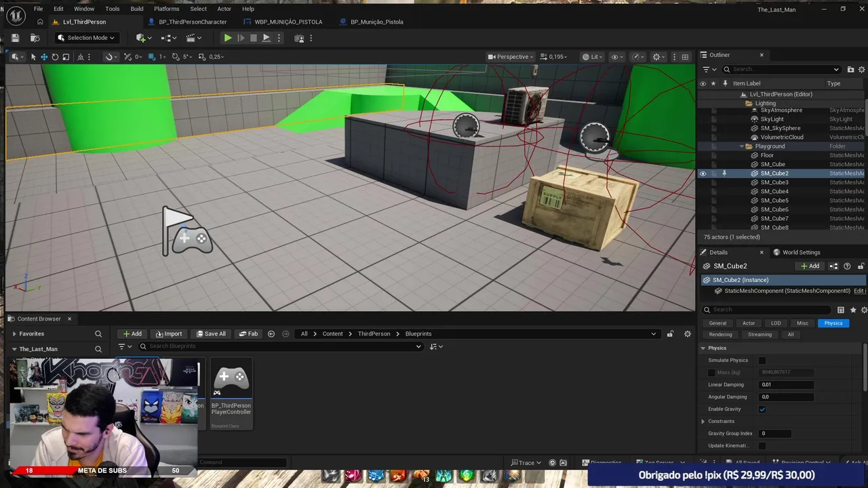The height and width of the screenshot is (488, 868).
Task: Toggle visibility eye for SM_Cube2
Action: pos(703,174)
